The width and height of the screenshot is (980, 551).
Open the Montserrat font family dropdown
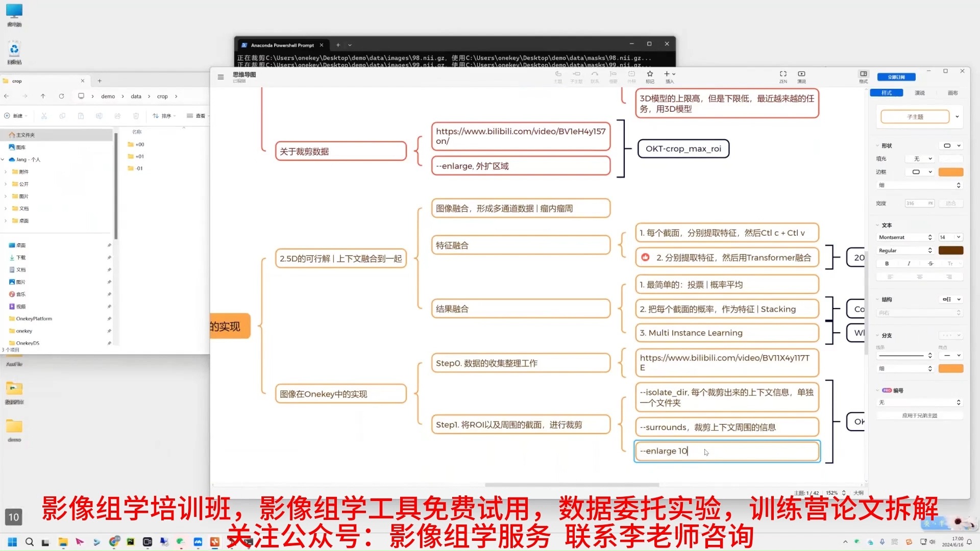point(905,237)
